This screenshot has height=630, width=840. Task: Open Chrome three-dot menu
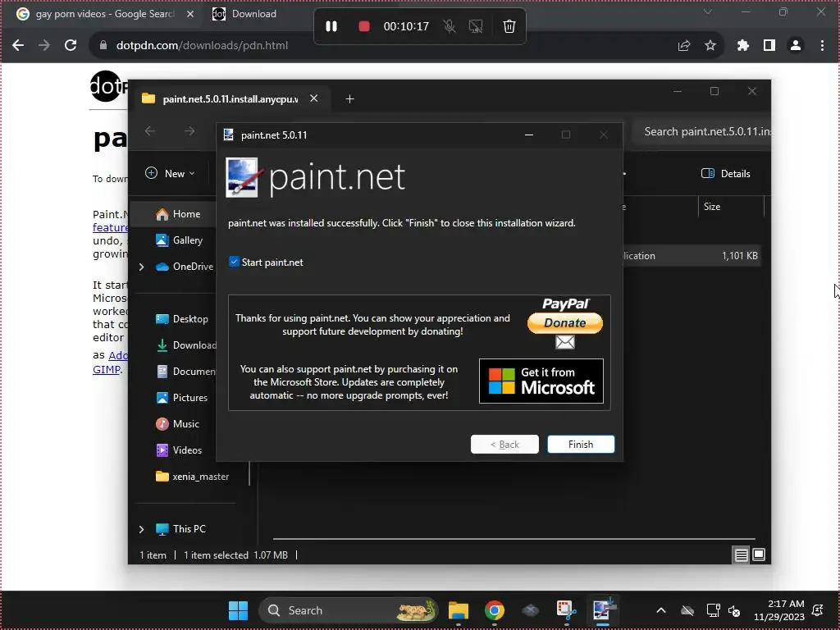(822, 46)
